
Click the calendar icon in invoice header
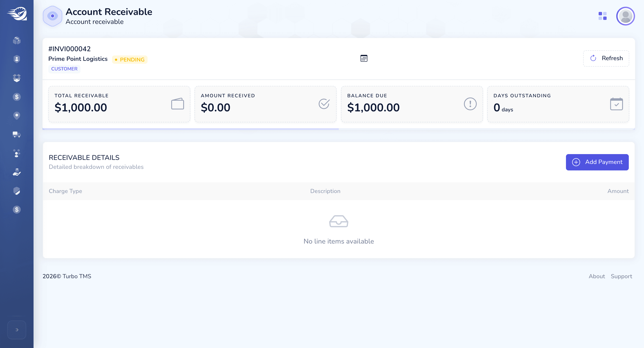tap(364, 58)
